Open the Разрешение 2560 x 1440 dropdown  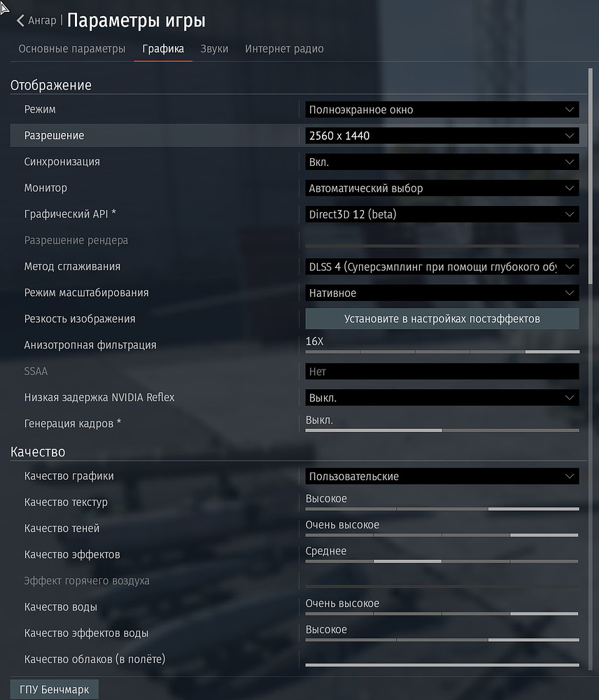442,136
